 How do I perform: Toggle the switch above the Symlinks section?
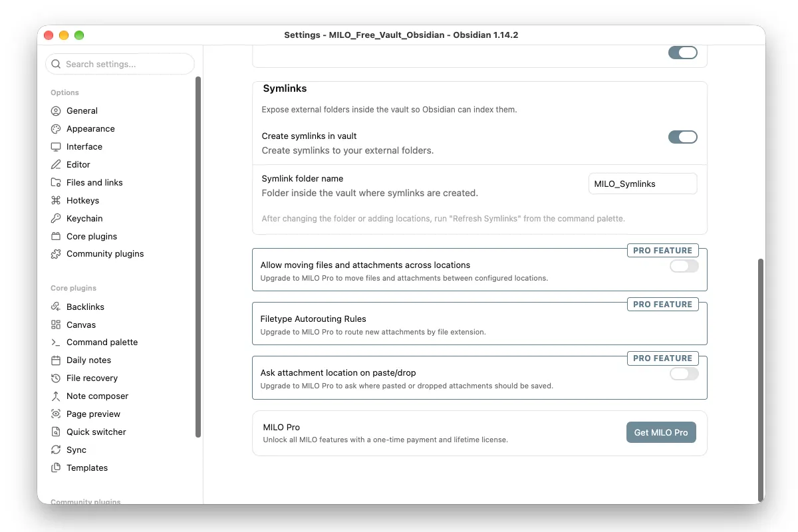(683, 53)
